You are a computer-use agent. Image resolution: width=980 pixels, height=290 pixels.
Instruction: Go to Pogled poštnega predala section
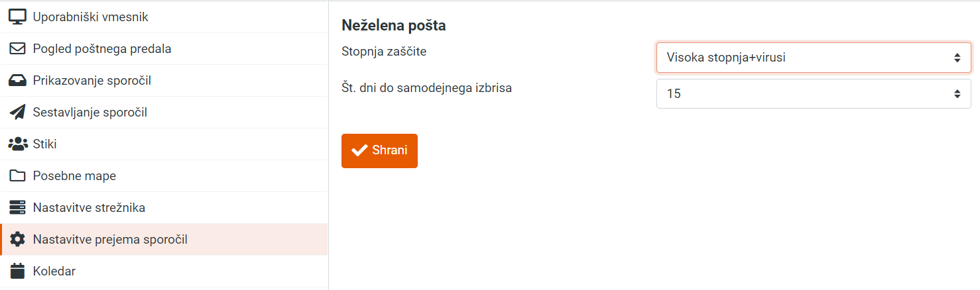[x=164, y=49]
